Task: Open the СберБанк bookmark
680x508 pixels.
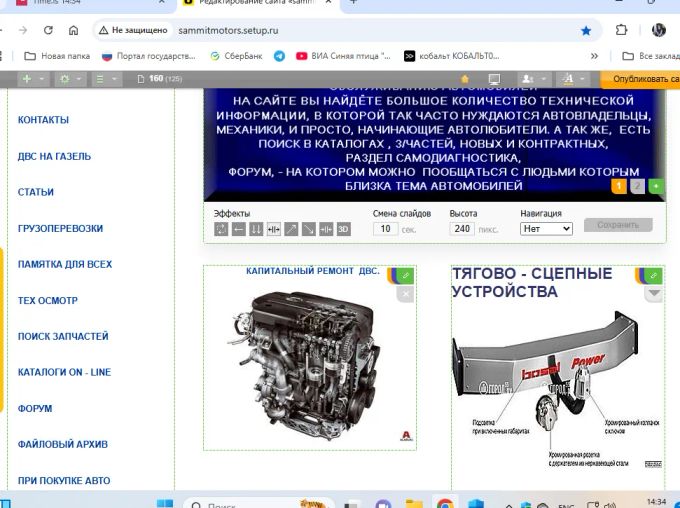Action: [x=236, y=56]
